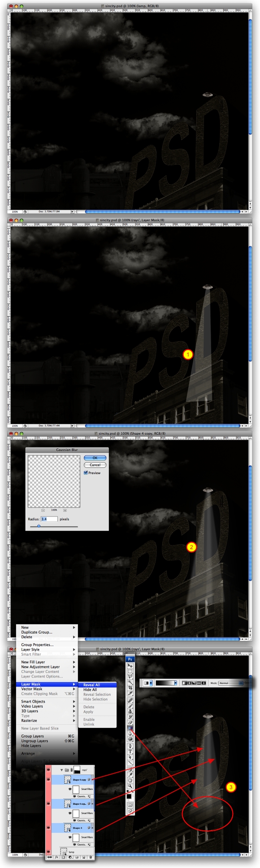Click the Radius input field

[x=49, y=519]
